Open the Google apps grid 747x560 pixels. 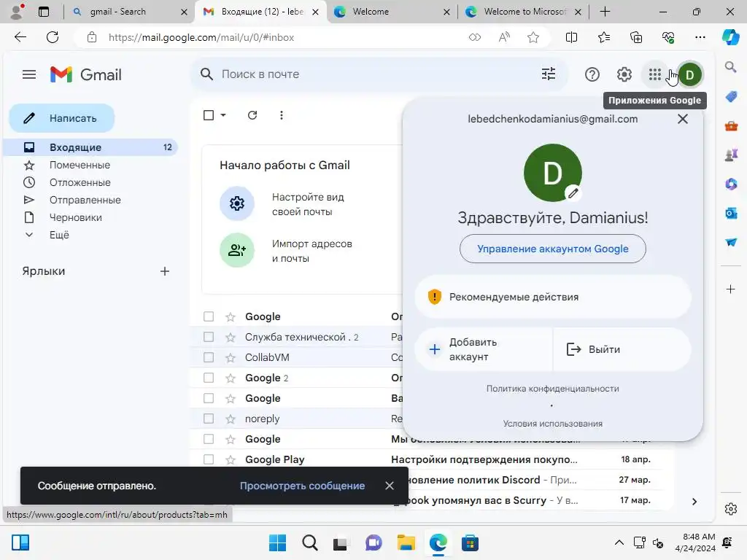pos(654,74)
